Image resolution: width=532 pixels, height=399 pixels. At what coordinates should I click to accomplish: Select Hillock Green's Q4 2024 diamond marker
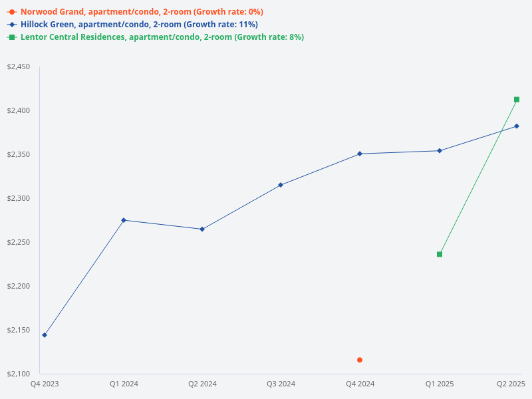pyautogui.click(x=360, y=154)
